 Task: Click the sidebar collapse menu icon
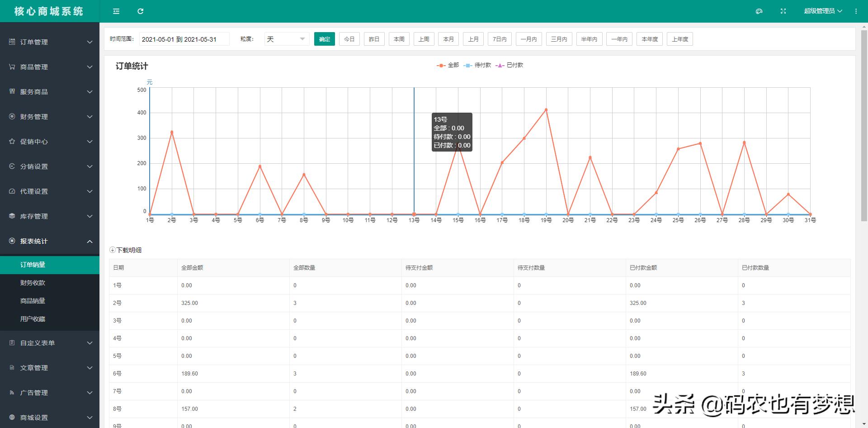(116, 11)
